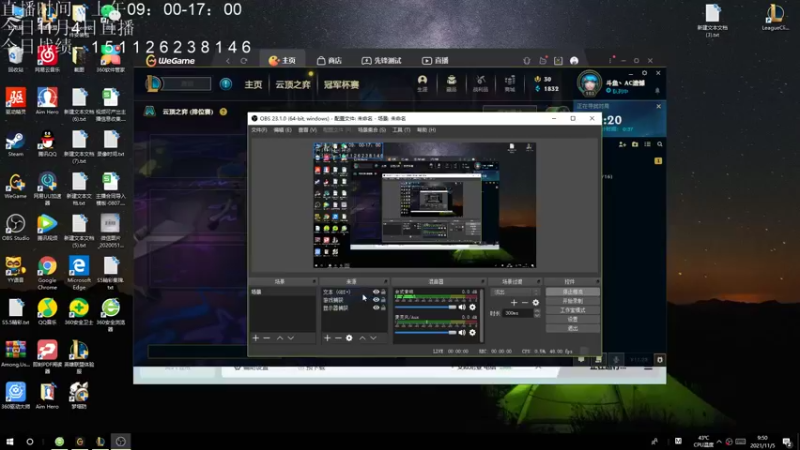Open transition properties gear icon
Screen dimensions: 800x450
[x=536, y=303]
